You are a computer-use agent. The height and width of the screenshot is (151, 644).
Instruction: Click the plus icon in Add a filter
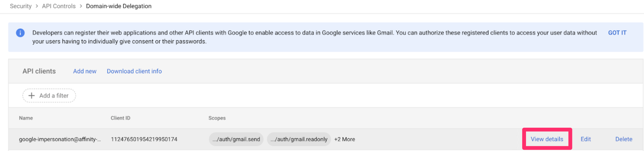[x=31, y=96]
